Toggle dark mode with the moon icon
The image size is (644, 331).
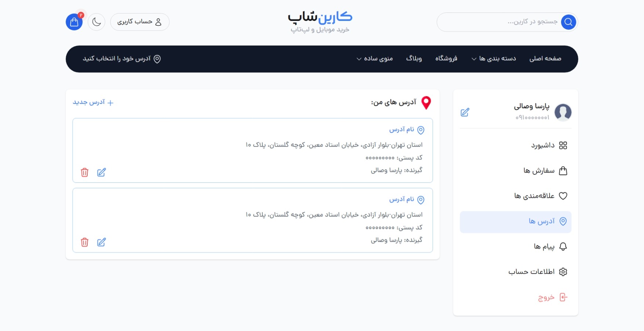97,22
